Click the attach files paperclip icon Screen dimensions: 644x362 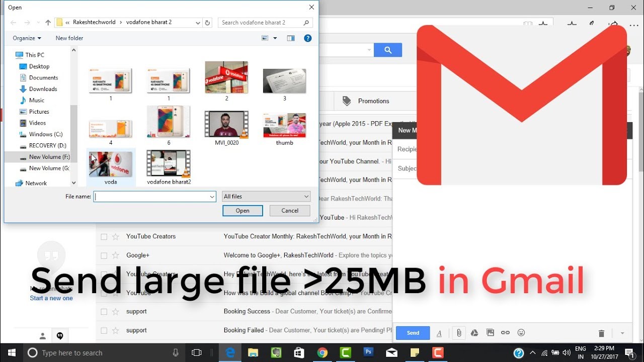point(459,333)
